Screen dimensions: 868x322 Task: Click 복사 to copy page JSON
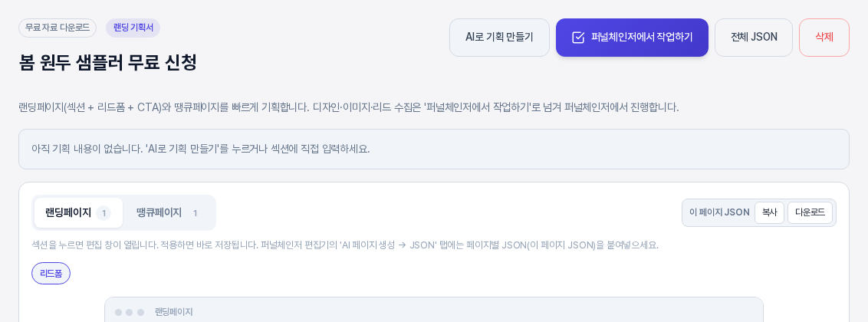(x=769, y=212)
